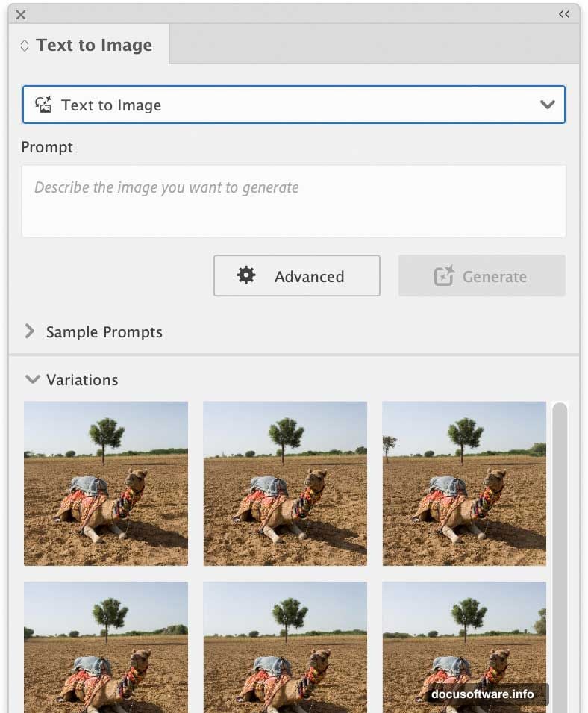Open Advanced settings
Image resolution: width=588 pixels, height=713 pixels.
(x=296, y=276)
